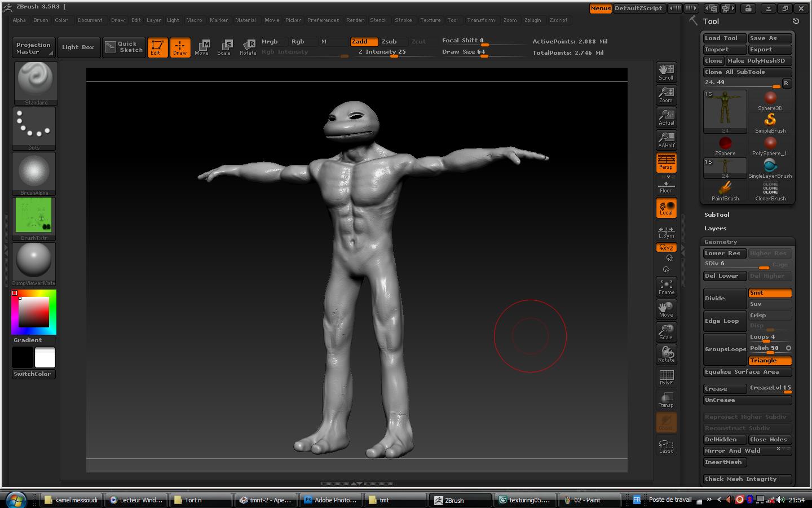Toggle Persp perspective mode
Image resolution: width=812 pixels, height=508 pixels.
666,163
